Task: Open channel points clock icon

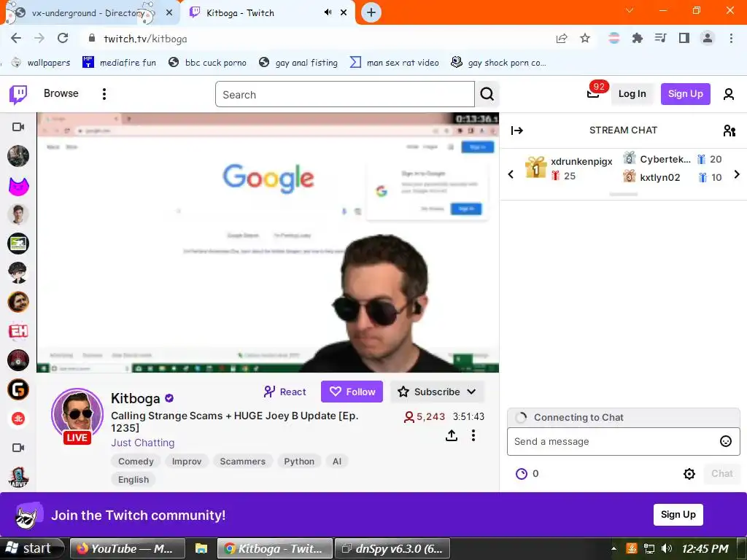Action: [522, 474]
